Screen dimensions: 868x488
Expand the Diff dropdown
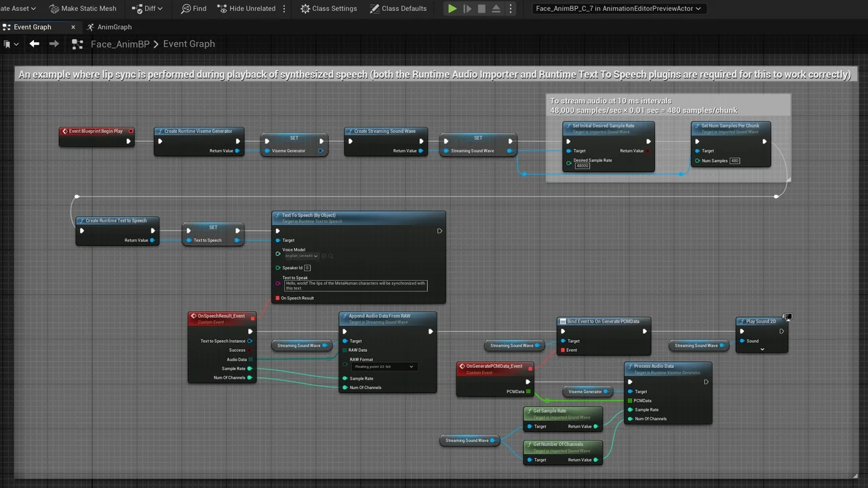tap(150, 9)
